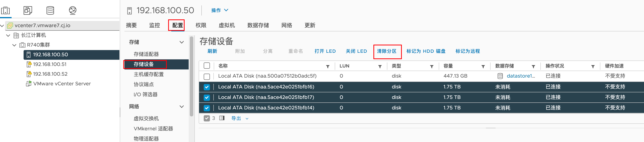The height and width of the screenshot is (142, 644).
Task: Toggle the select-all checkbox in table header
Action: coord(207,66)
